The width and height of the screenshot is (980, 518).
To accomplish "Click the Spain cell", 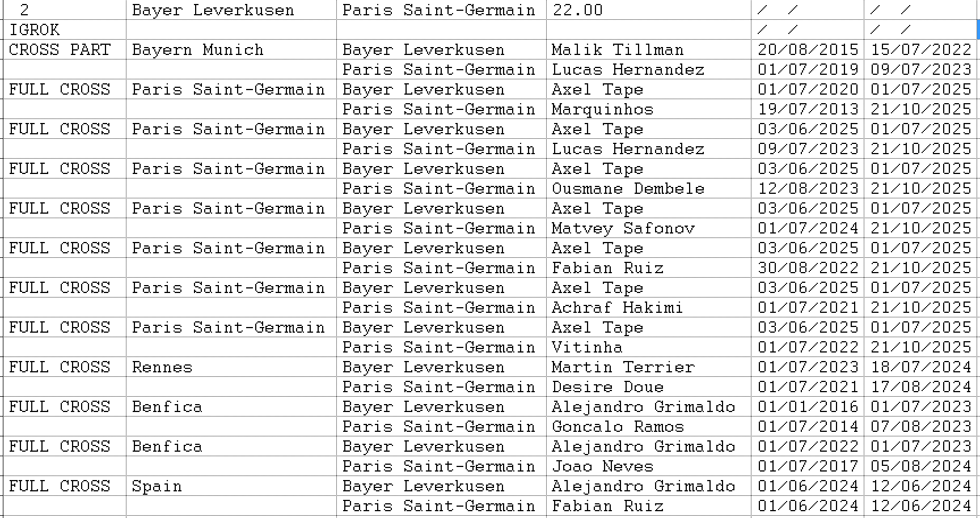I will pyautogui.click(x=231, y=486).
